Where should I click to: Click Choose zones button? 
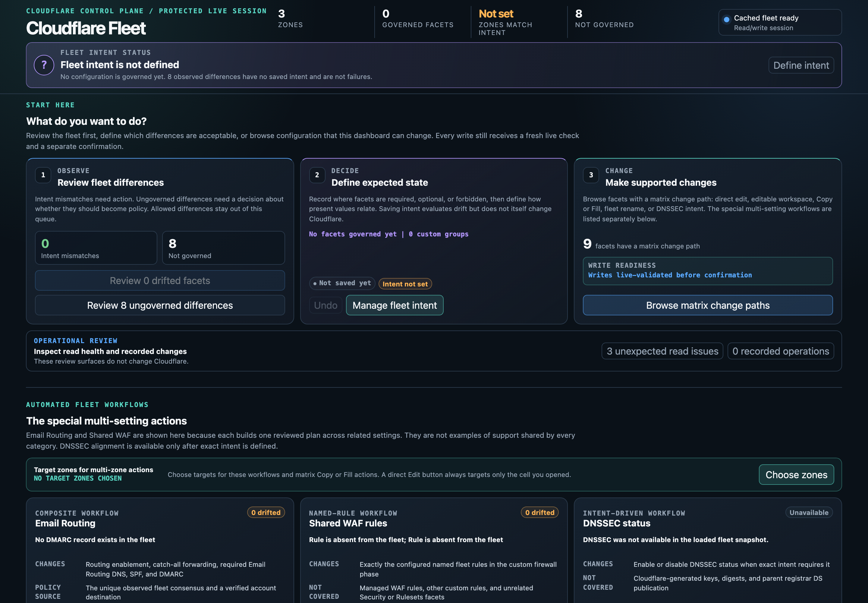coord(796,475)
